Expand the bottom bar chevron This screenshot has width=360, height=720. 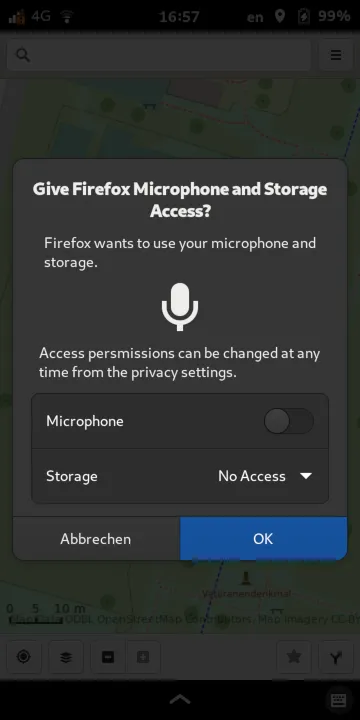coord(180,699)
